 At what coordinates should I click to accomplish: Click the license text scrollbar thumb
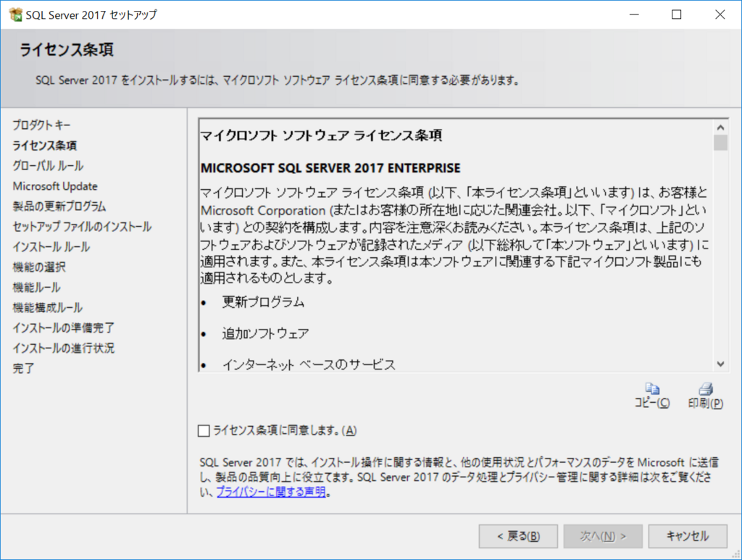click(720, 143)
